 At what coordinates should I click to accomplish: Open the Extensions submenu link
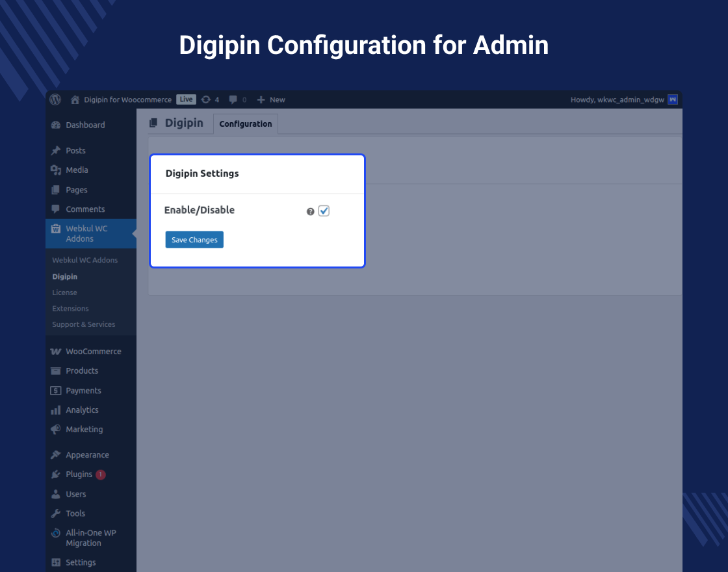[71, 308]
